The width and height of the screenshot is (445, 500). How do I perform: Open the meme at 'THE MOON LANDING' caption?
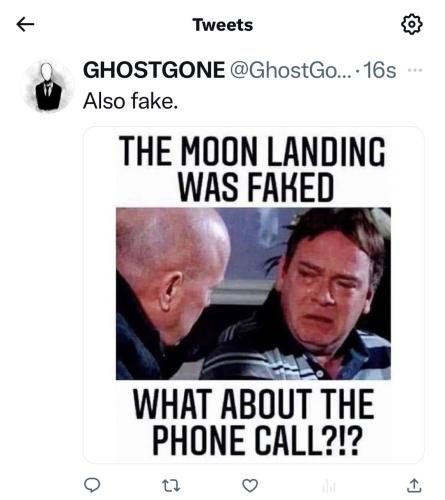252,152
